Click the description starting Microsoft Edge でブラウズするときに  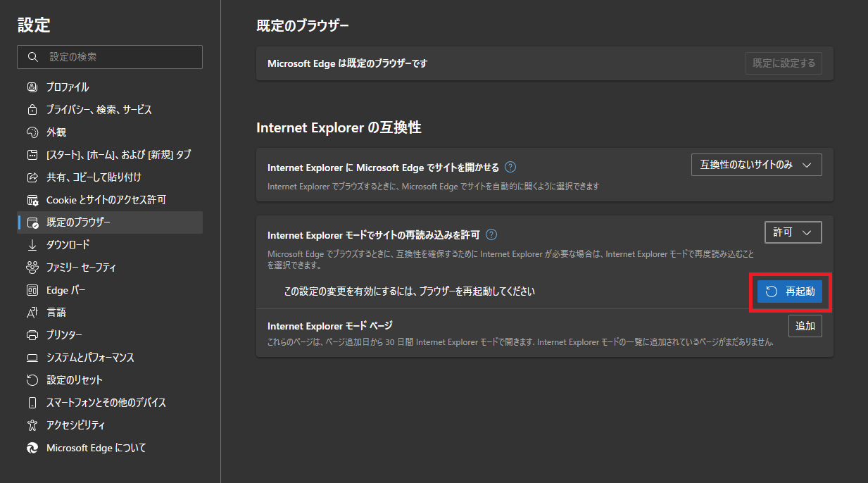pos(510,260)
